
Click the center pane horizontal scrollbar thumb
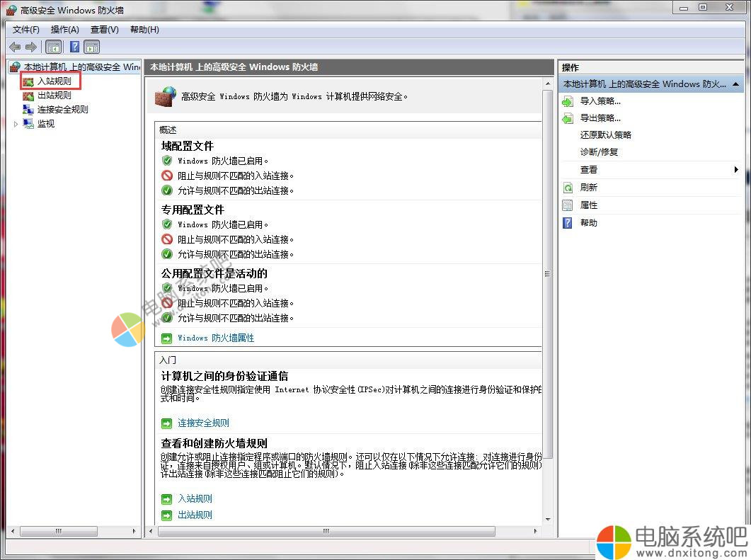[x=326, y=531]
